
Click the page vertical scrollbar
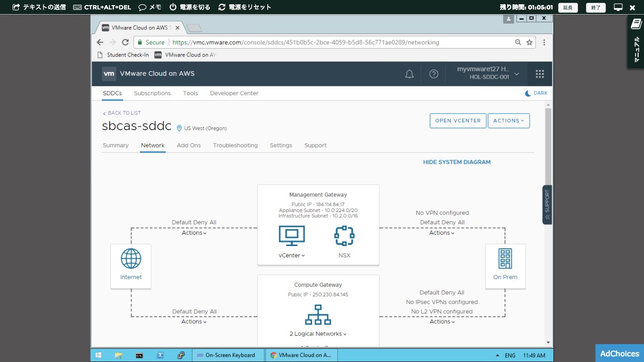pyautogui.click(x=548, y=146)
